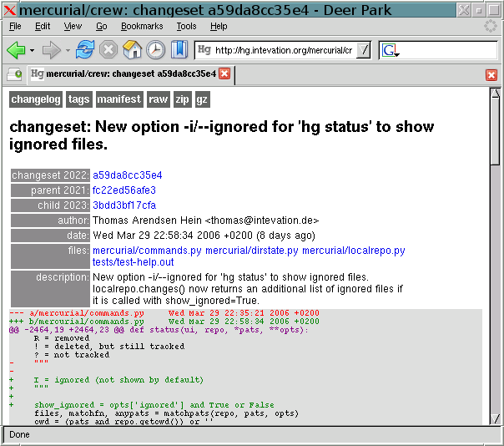
Task: Open the File menu
Action: pyautogui.click(x=15, y=26)
